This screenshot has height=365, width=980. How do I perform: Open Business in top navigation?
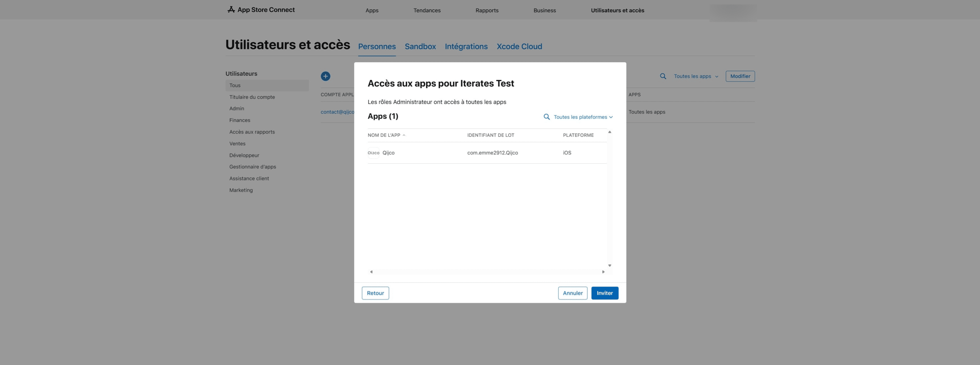[544, 10]
